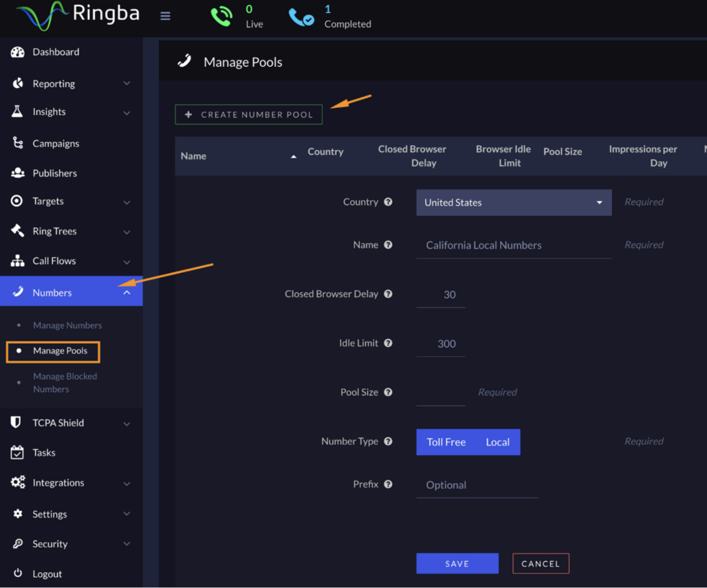Click the Pool Size column header
The height and width of the screenshot is (588, 707).
pyautogui.click(x=563, y=151)
